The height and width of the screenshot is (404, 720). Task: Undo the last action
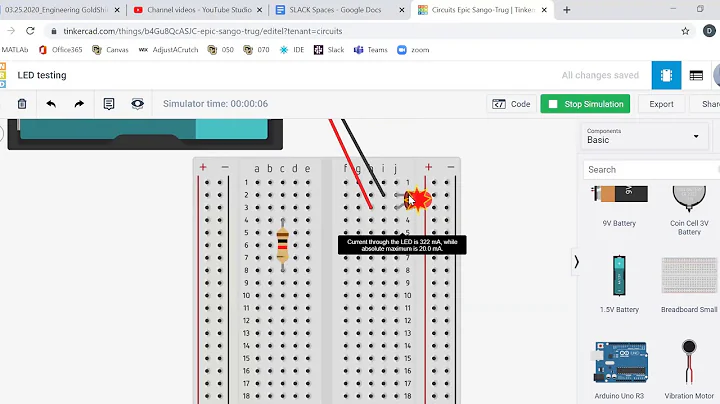(x=51, y=104)
